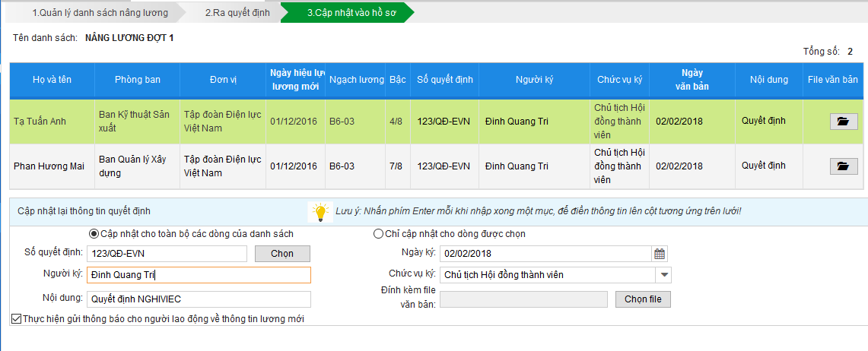Click the lightbulb note icon
The width and height of the screenshot is (868, 351).
(320, 212)
